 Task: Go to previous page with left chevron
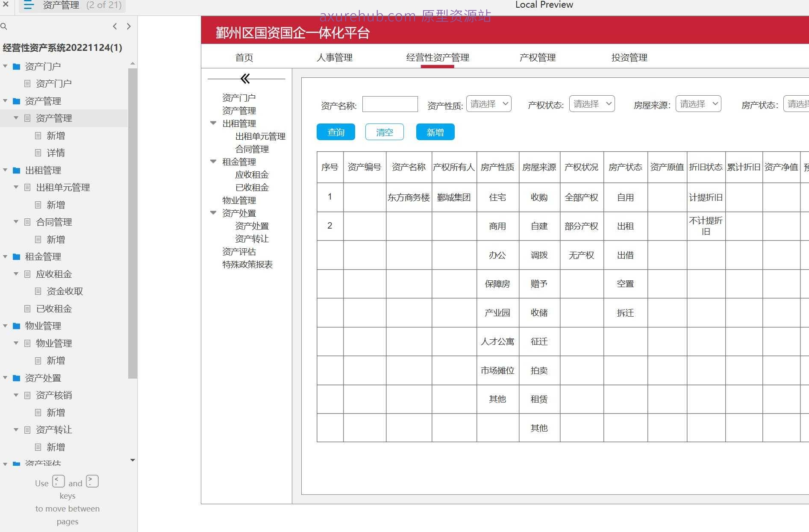[115, 26]
